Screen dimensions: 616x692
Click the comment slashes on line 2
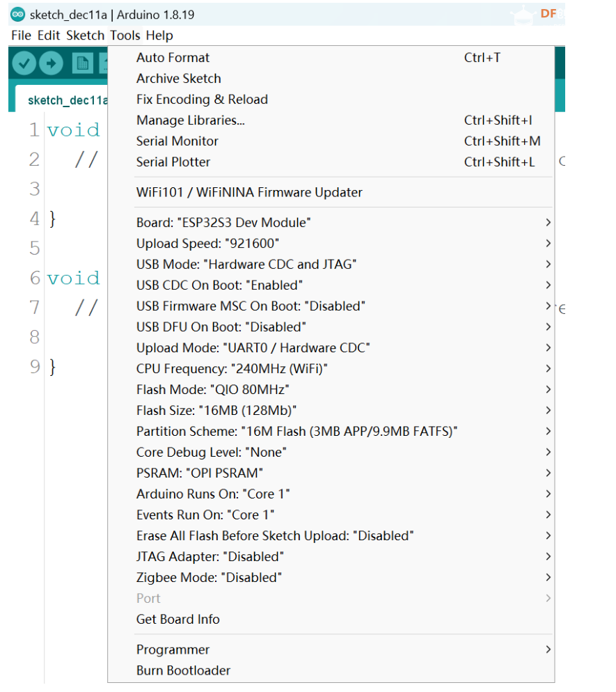(86, 159)
